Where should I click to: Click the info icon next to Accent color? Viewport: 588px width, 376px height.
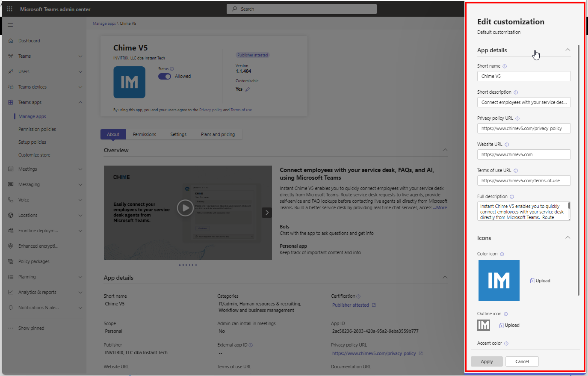pyautogui.click(x=506, y=343)
